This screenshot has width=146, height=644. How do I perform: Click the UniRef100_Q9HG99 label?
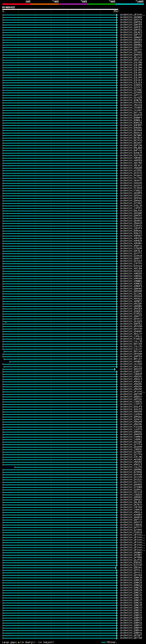[x=131, y=435]
